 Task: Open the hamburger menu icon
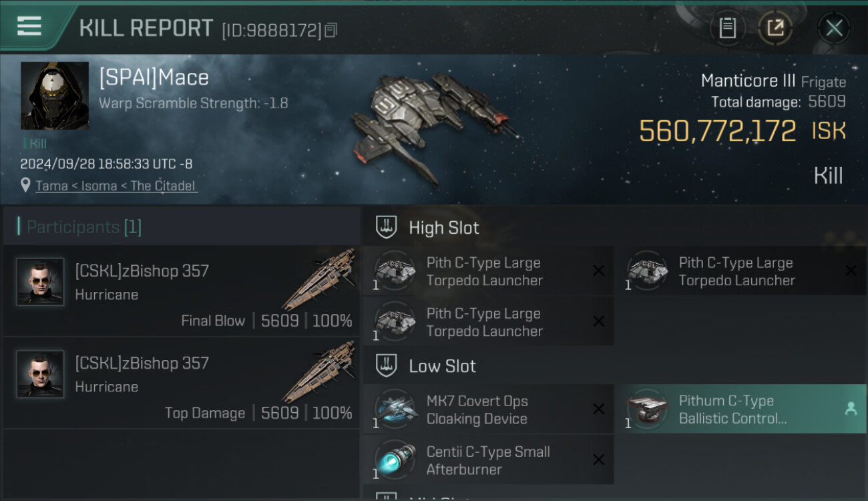[29, 26]
